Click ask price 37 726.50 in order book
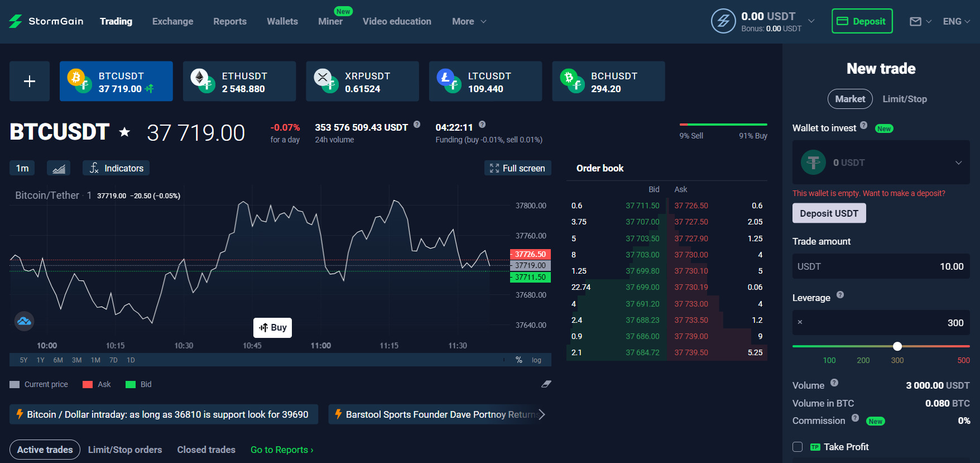980x463 pixels. tap(691, 206)
